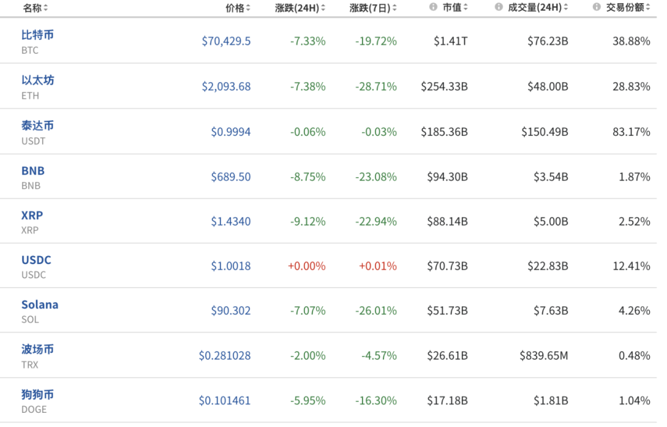The width and height of the screenshot is (667, 427).
Task: Click the info icon next to 市值
Action: [433, 7]
